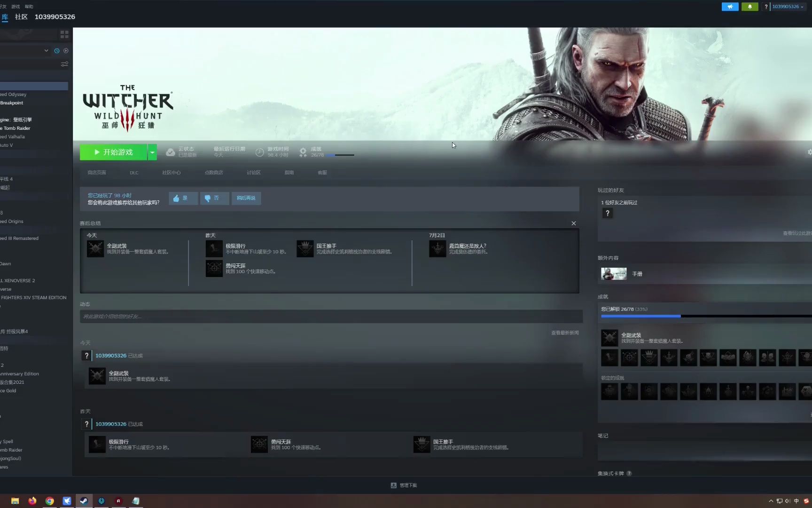Click username 1039905326 in today's activity
Viewport: 812px width, 508px height.
(111, 356)
